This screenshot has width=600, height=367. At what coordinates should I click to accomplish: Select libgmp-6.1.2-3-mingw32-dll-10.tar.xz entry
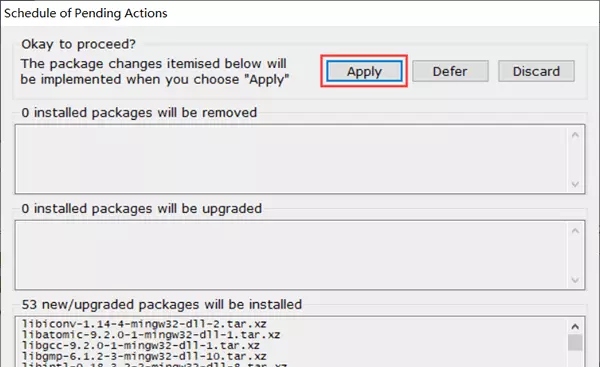tap(144, 356)
